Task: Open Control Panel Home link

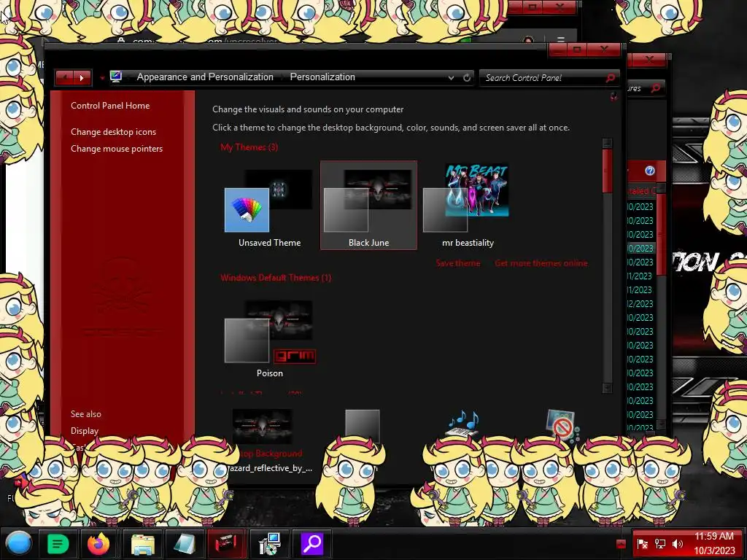Action: click(110, 106)
